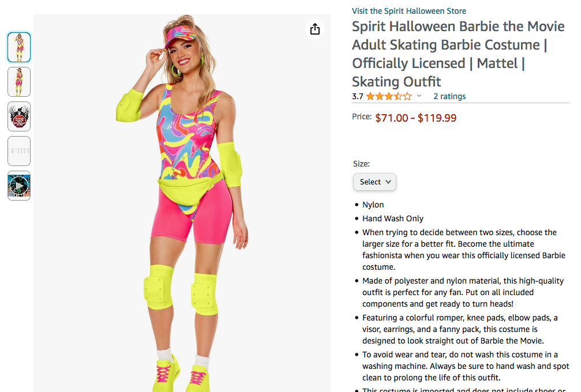
Task: Click the share icon on product image
Action: click(314, 29)
